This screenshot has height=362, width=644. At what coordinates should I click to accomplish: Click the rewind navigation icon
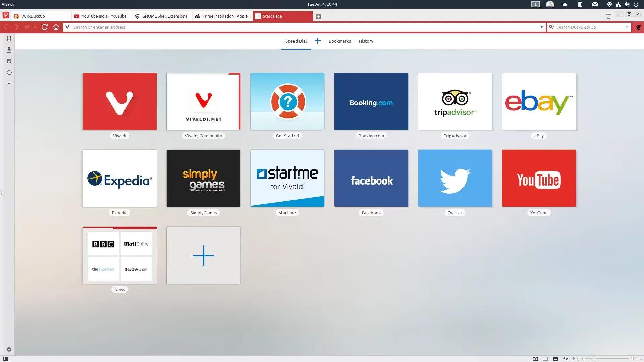coord(27,27)
